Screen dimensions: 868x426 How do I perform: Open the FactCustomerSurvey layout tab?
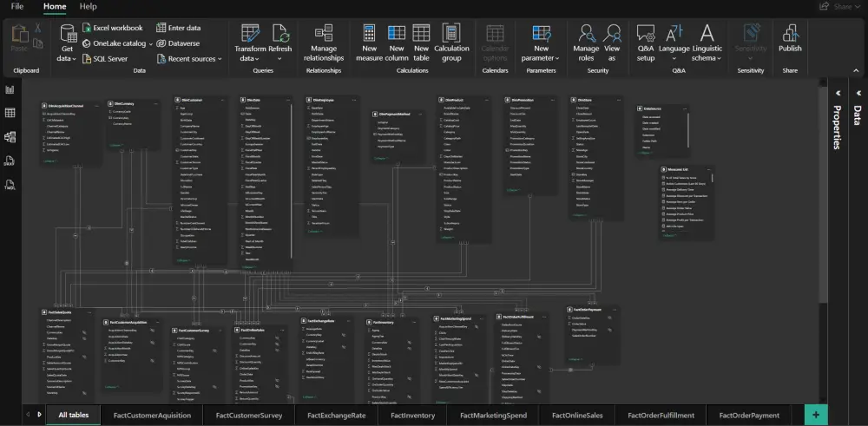tap(249, 415)
